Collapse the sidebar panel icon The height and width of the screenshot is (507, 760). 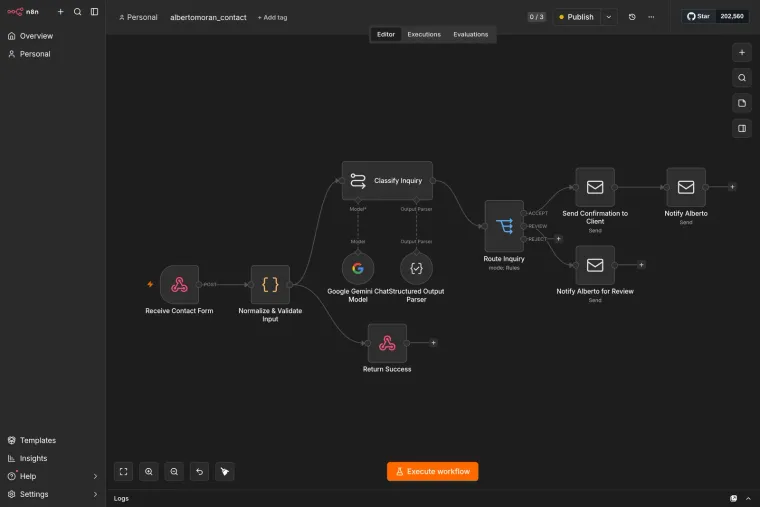95,12
